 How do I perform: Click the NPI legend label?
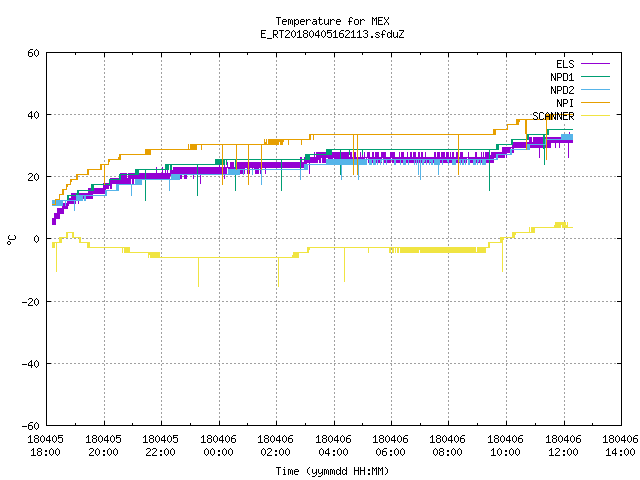point(565,103)
